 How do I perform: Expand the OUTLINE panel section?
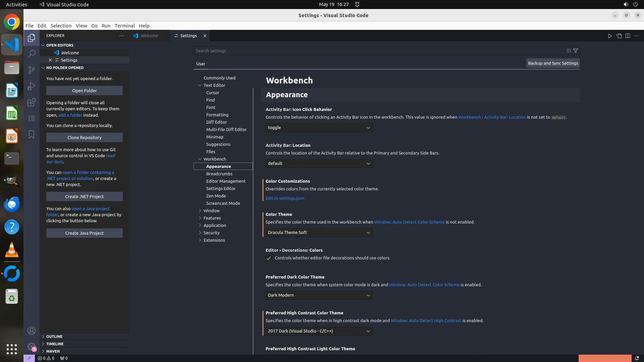click(x=54, y=337)
